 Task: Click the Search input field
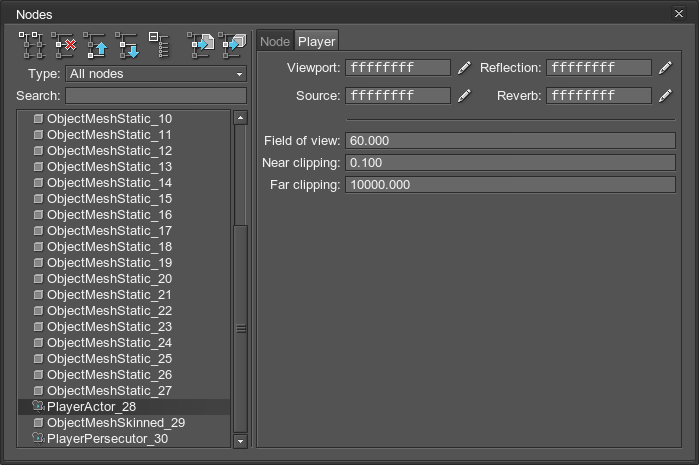point(156,96)
